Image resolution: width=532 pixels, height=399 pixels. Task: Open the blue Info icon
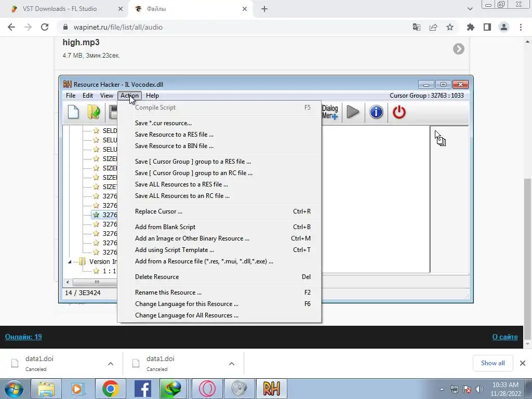click(x=376, y=112)
